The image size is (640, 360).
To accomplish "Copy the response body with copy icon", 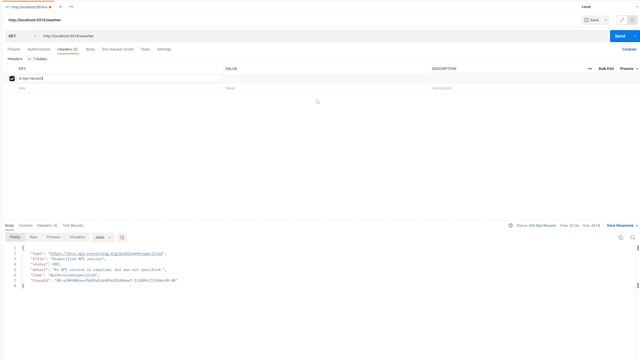I will click(621, 238).
